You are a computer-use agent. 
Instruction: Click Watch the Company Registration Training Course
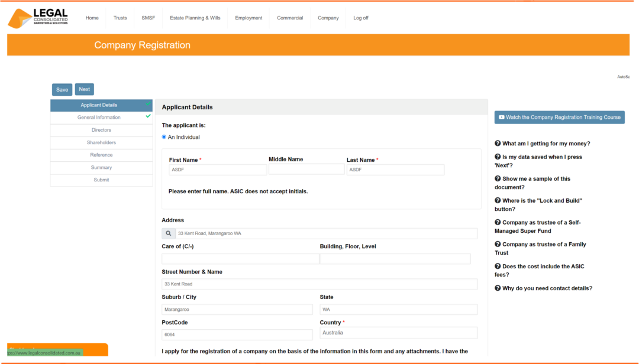pos(559,117)
